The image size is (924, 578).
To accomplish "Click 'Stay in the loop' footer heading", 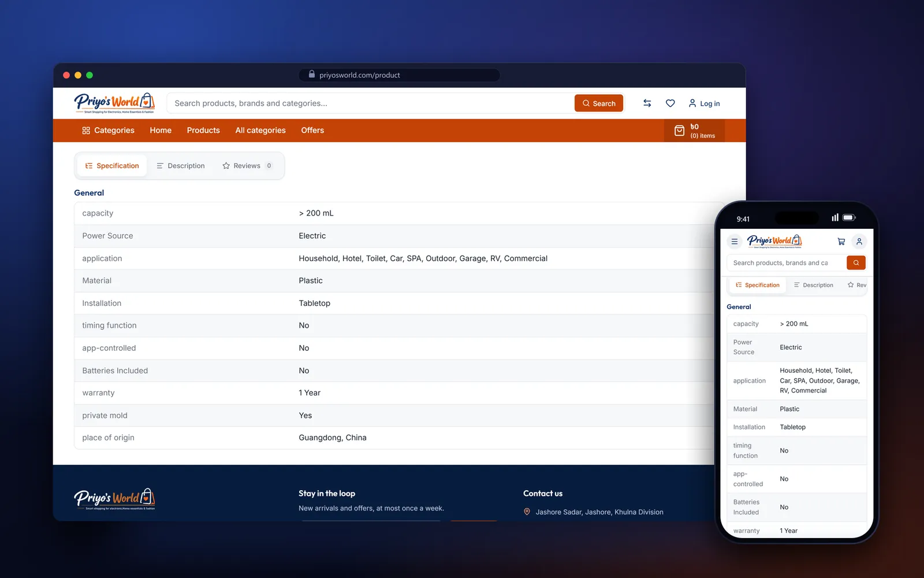I will tap(327, 493).
